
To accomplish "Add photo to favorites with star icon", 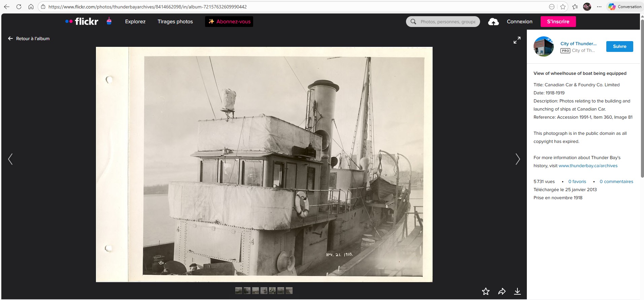I will click(485, 291).
